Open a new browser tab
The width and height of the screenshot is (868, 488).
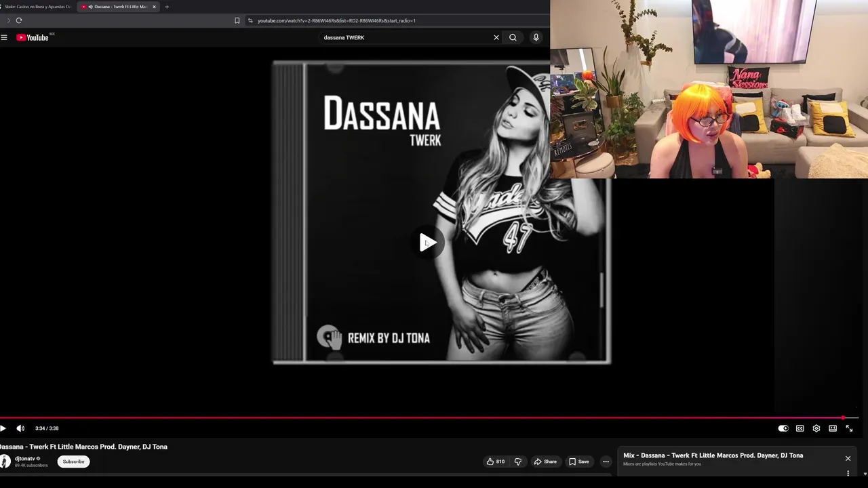tap(167, 7)
